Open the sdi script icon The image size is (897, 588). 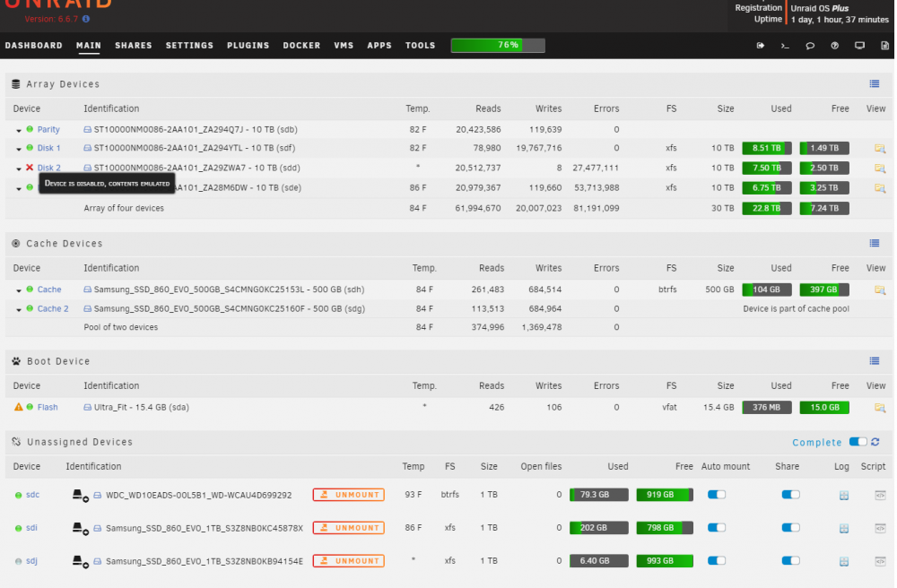tap(880, 529)
